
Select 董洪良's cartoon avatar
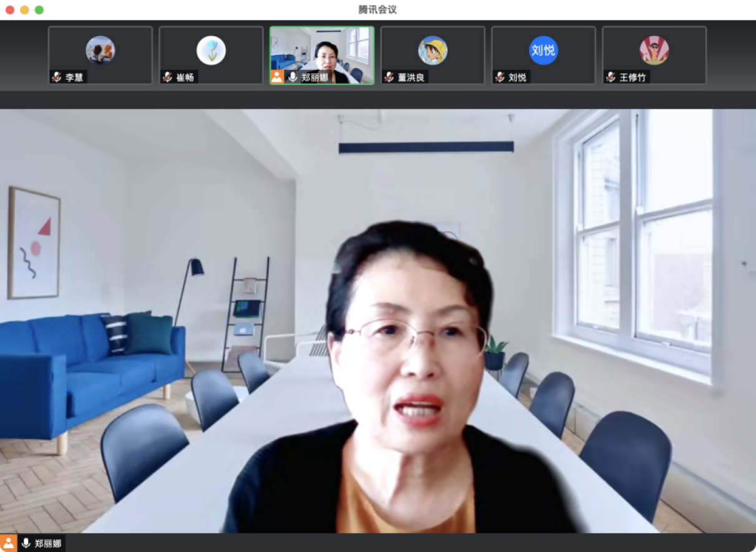[433, 51]
